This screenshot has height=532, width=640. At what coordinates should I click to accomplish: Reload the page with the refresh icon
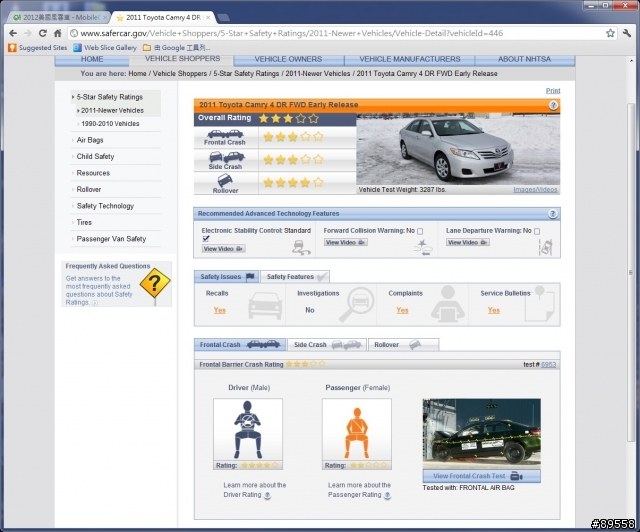click(42, 33)
